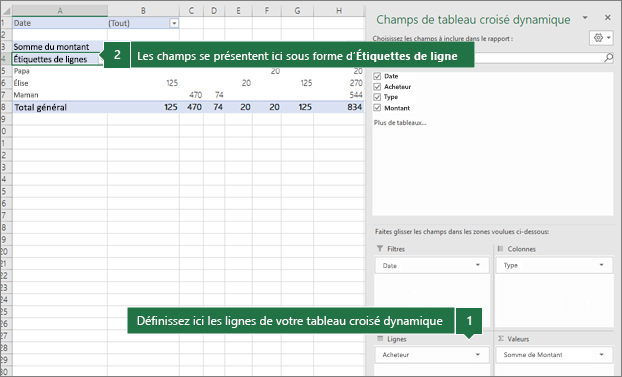This screenshot has width=622, height=377.
Task: Click the Lignes area icon
Action: pos(380,339)
